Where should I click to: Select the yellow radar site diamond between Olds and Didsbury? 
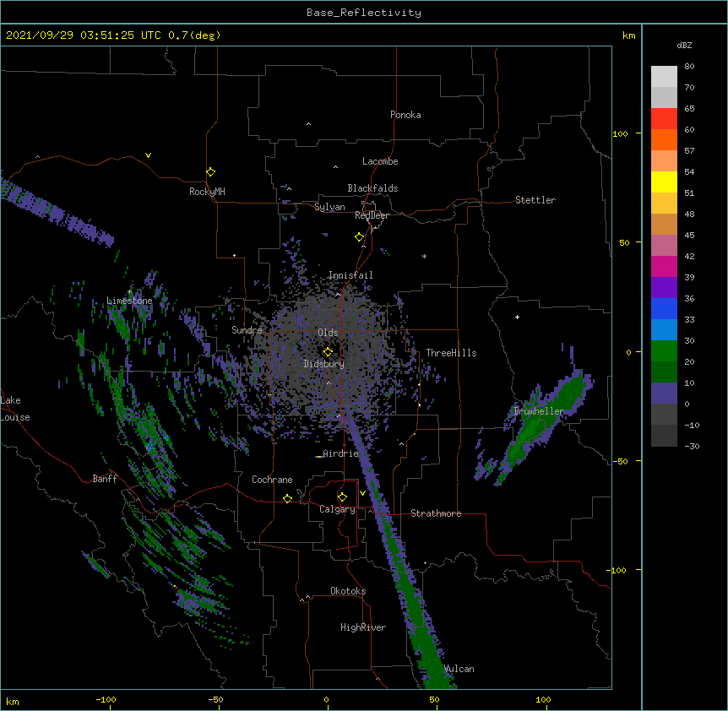[328, 352]
